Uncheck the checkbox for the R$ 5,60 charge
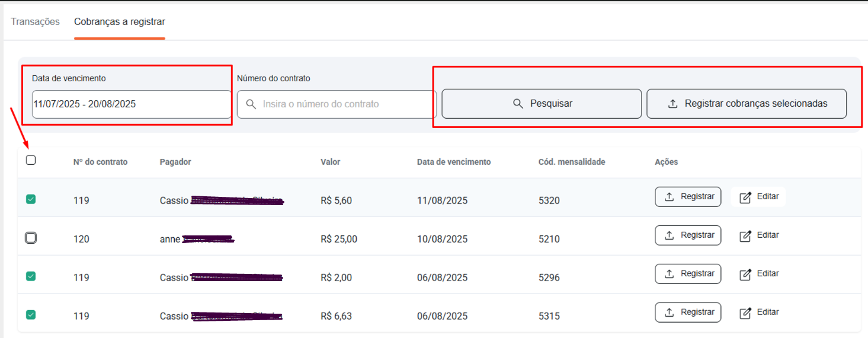 [31, 199]
